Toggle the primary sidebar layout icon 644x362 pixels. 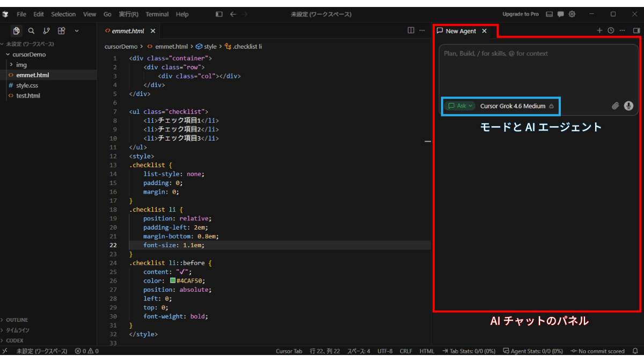219,14
